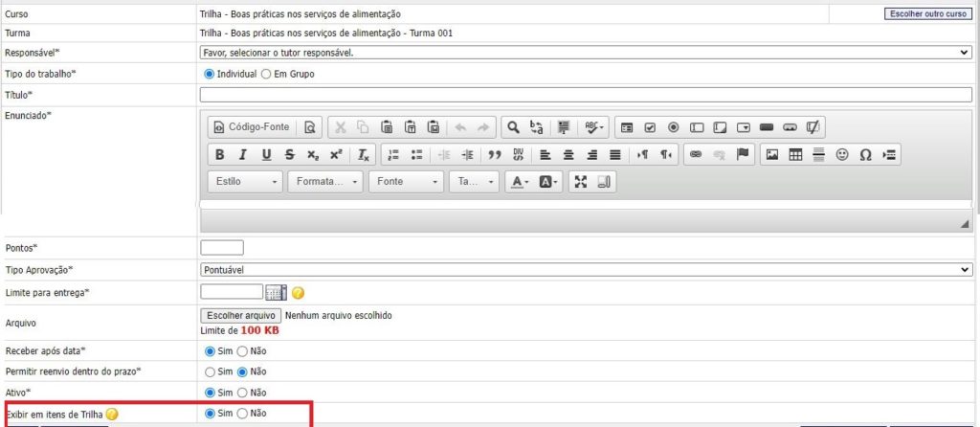Open the Fonte dropdown in the editor

point(408,182)
